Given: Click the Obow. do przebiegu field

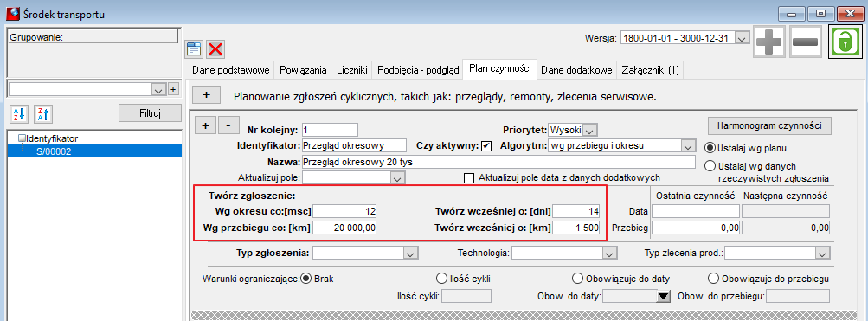Looking at the screenshot, I should (798, 296).
